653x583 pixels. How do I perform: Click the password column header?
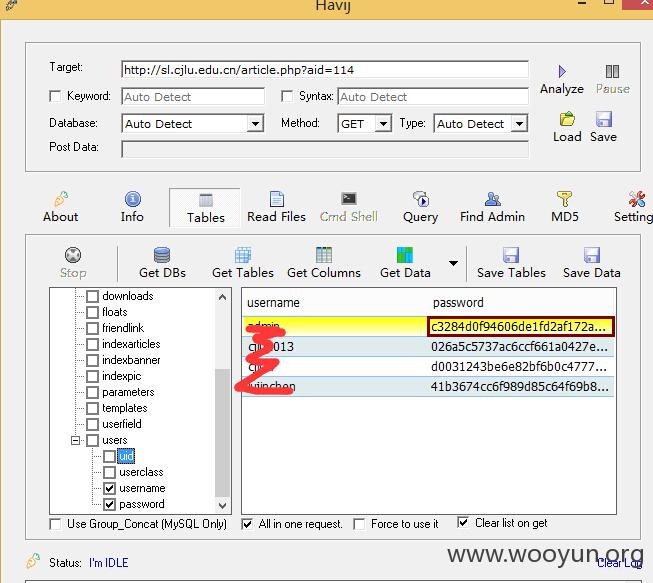click(458, 303)
